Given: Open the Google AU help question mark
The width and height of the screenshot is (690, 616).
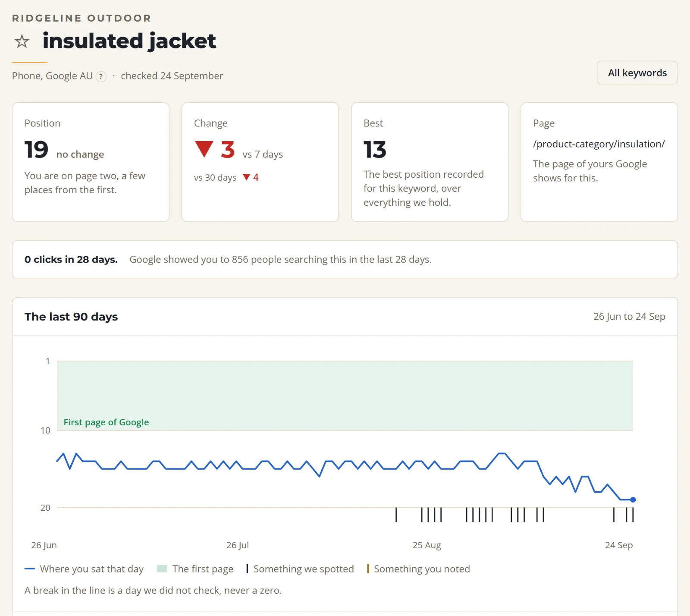Looking at the screenshot, I should 101,76.
